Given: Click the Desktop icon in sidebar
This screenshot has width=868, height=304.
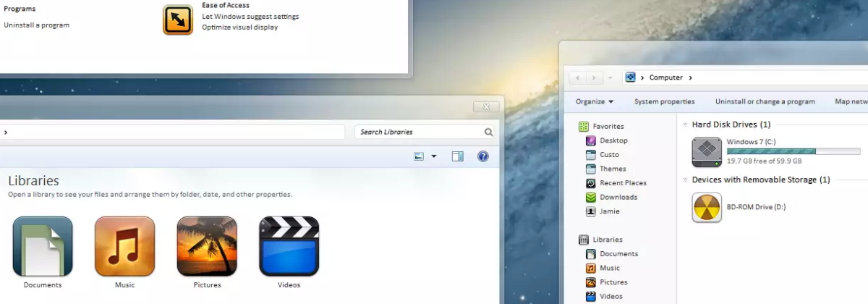Looking at the screenshot, I should pyautogui.click(x=591, y=140).
